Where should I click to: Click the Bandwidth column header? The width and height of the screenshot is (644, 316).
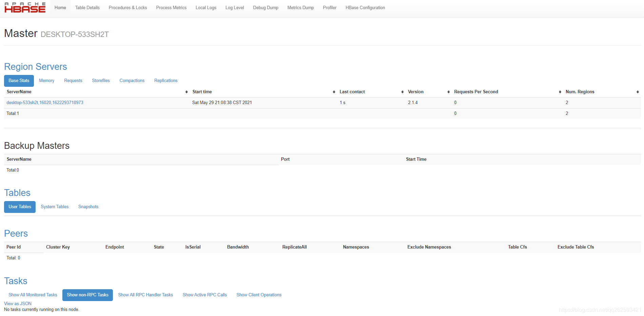tap(238, 247)
